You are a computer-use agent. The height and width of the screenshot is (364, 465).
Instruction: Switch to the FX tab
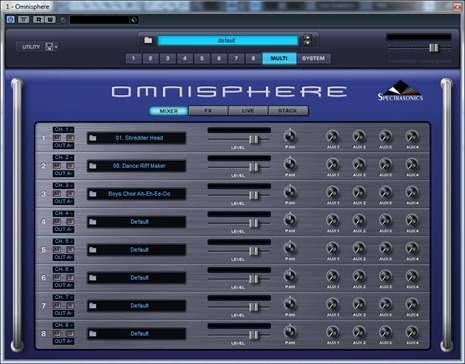(208, 111)
